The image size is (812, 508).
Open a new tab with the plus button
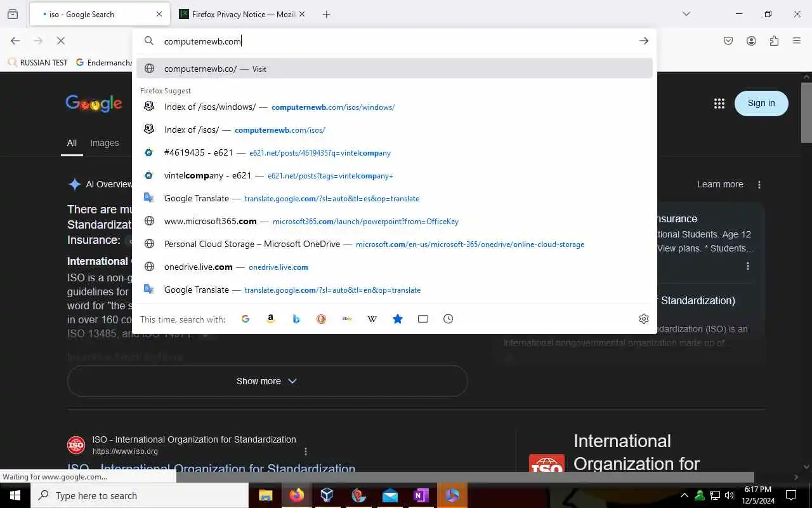click(326, 14)
